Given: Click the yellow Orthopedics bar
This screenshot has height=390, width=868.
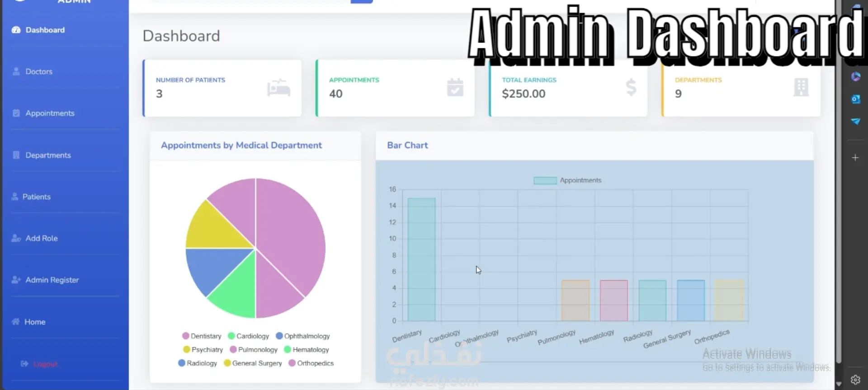Looking at the screenshot, I should (729, 301).
